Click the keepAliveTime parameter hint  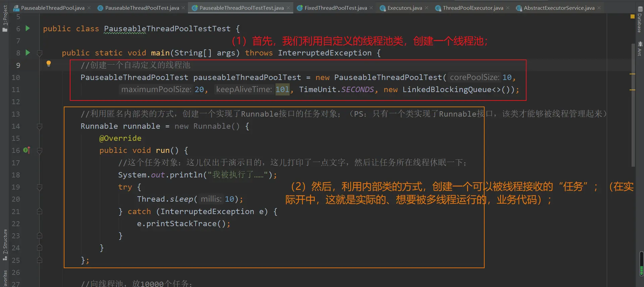click(x=244, y=89)
